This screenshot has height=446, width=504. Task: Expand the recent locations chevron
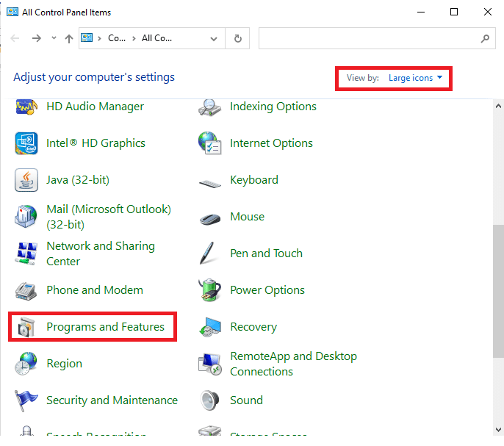coord(54,39)
